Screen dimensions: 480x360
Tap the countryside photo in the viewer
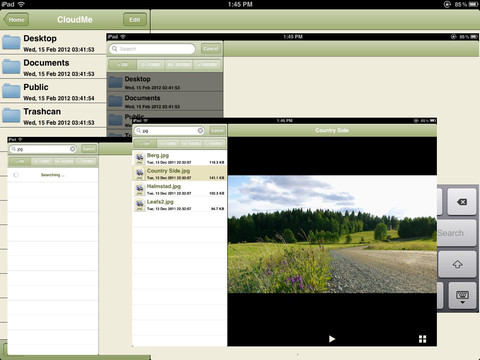tap(332, 234)
